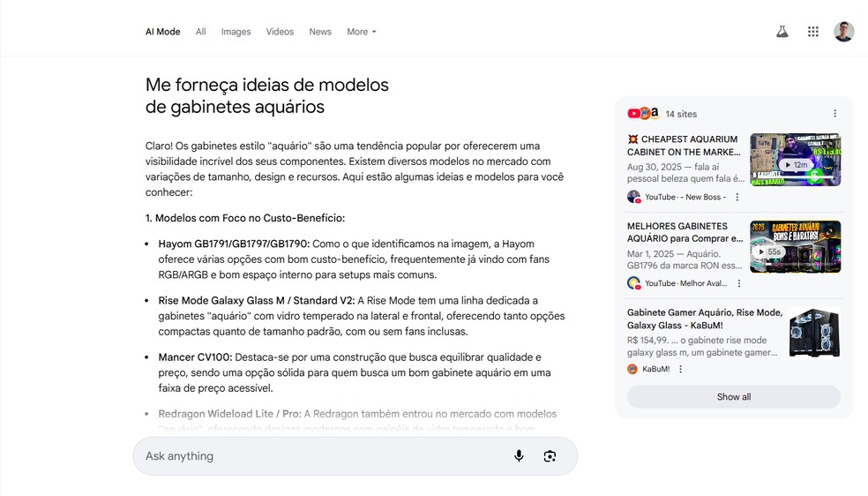
Task: Click the stacked site icons next to 14 sites
Action: (x=644, y=114)
